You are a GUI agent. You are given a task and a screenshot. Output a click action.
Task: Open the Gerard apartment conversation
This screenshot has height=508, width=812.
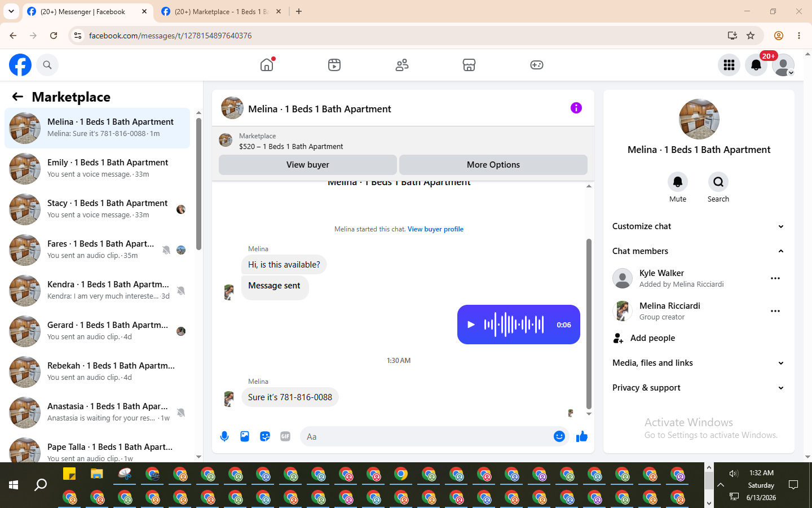pos(97,331)
